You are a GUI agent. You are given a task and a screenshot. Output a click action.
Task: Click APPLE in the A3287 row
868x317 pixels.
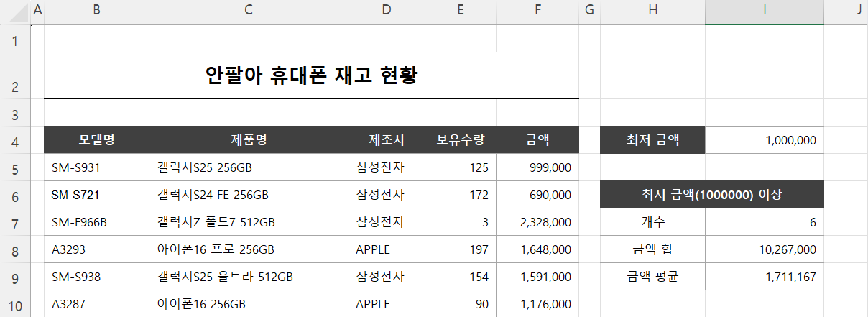tap(387, 304)
